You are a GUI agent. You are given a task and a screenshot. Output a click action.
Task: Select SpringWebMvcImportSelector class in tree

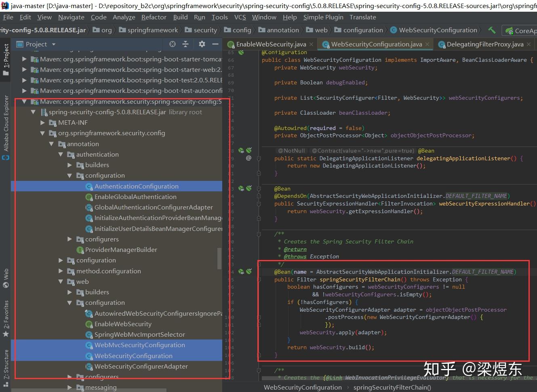pyautogui.click(x=140, y=334)
